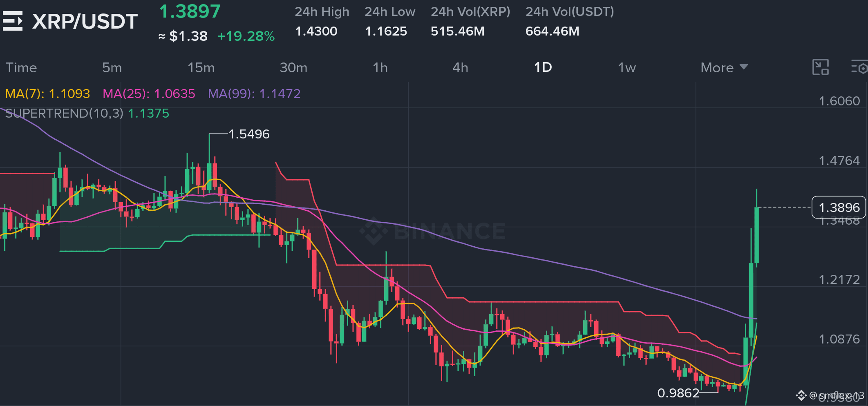Screen dimensions: 868x406
Task: Click the 1.6060 price axis label
Action: pyautogui.click(x=839, y=101)
